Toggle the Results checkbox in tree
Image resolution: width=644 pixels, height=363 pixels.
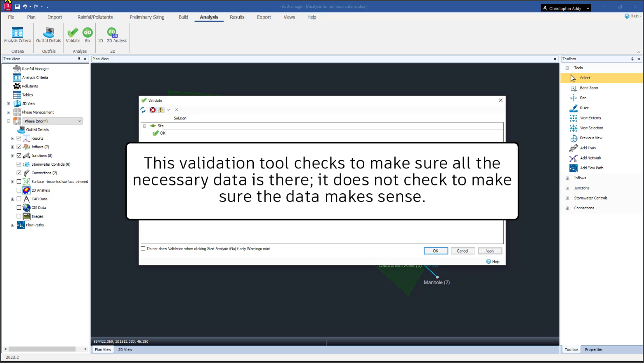[19, 138]
